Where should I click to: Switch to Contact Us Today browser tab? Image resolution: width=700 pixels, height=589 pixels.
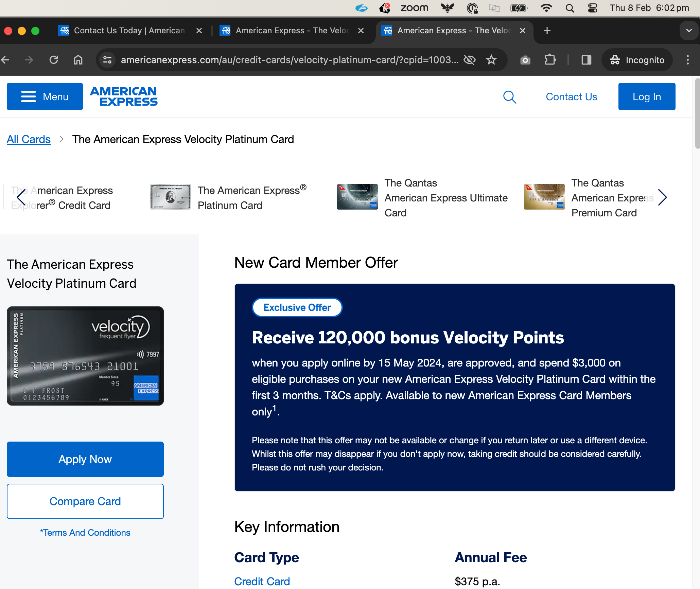(x=129, y=31)
